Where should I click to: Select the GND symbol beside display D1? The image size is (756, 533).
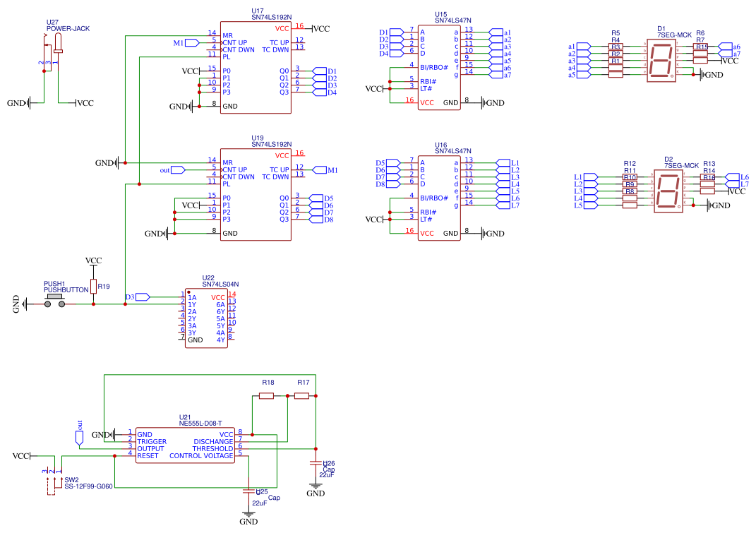(x=711, y=75)
